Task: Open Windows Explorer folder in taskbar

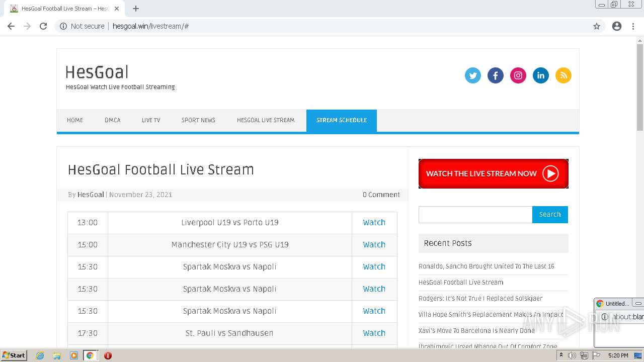Action: coord(57,355)
